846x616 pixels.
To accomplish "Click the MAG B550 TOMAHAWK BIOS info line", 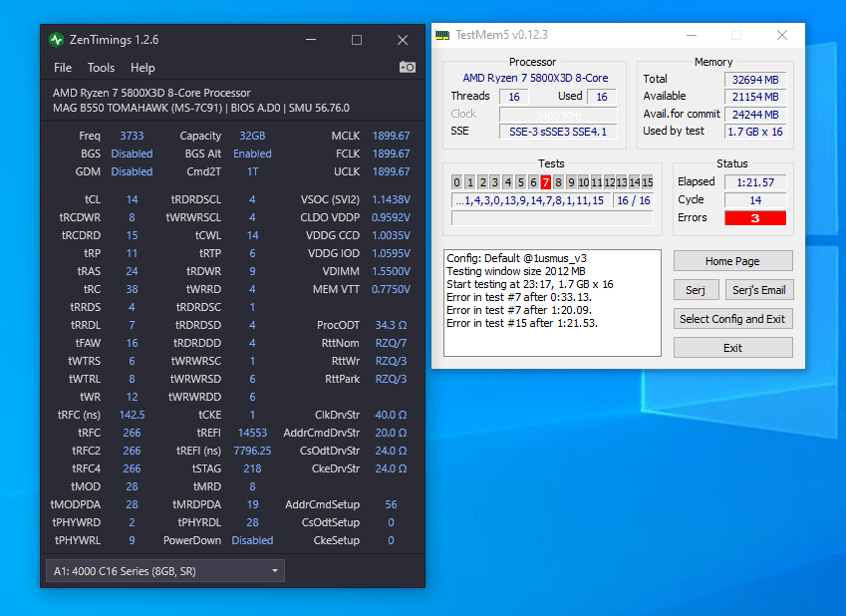I will coord(200,108).
